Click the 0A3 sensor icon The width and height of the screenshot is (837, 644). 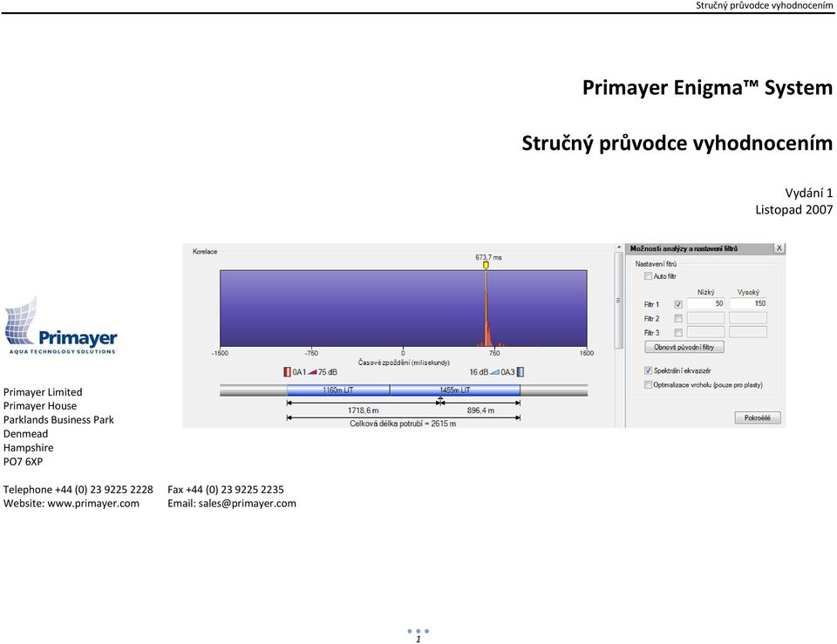[x=521, y=372]
